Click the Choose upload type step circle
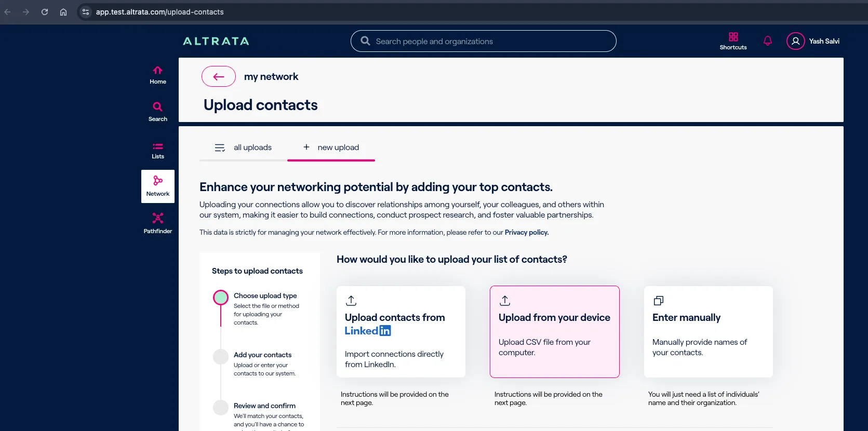The image size is (868, 431). tap(221, 298)
